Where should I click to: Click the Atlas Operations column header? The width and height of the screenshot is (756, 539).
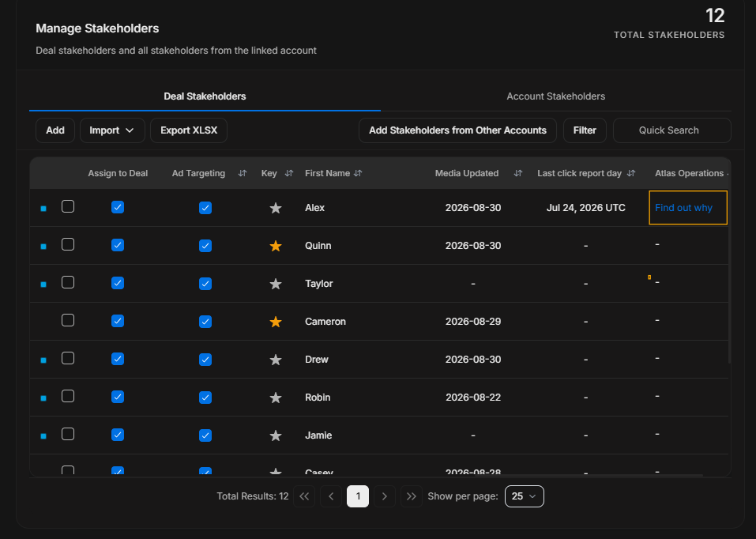click(689, 173)
